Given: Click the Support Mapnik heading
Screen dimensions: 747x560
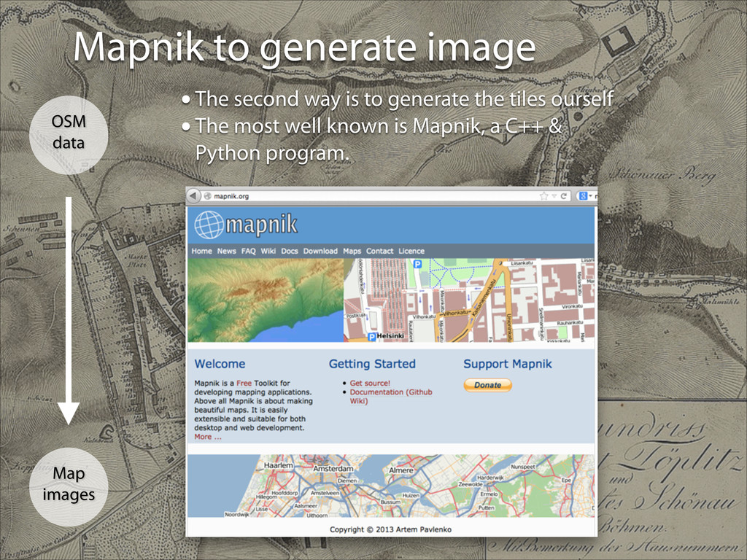Looking at the screenshot, I should (x=508, y=364).
